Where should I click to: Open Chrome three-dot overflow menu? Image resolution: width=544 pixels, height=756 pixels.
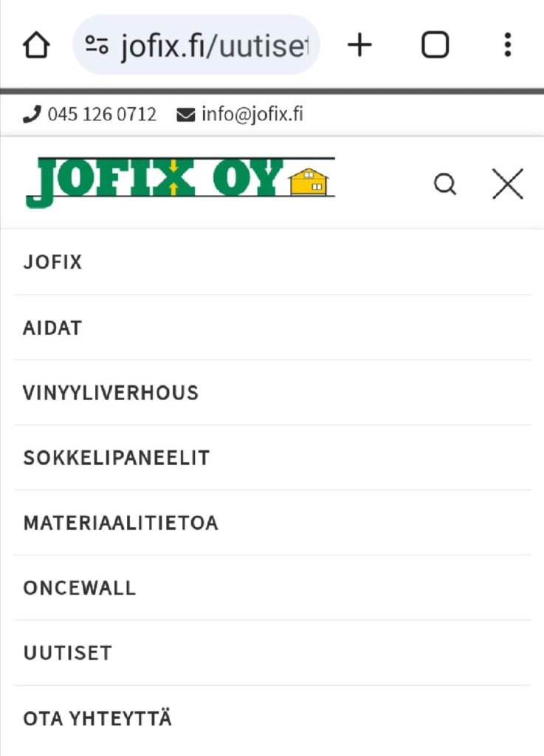click(x=507, y=46)
